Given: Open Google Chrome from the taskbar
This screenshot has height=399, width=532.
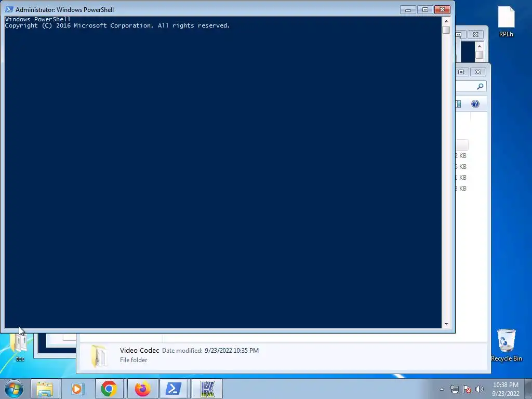Looking at the screenshot, I should point(109,389).
